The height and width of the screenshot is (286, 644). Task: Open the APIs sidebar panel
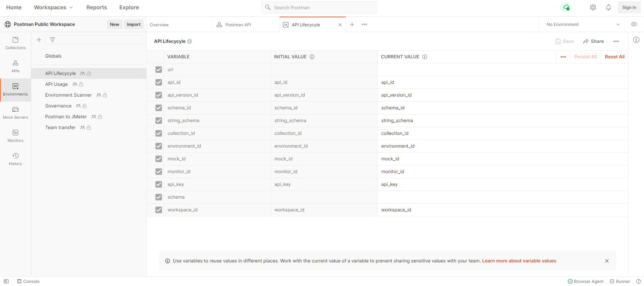[15, 66]
